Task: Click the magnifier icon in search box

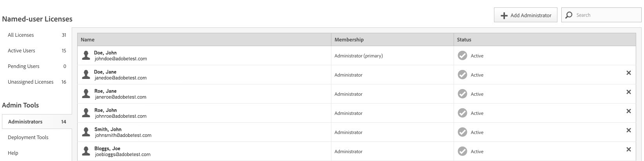Action: click(x=569, y=15)
